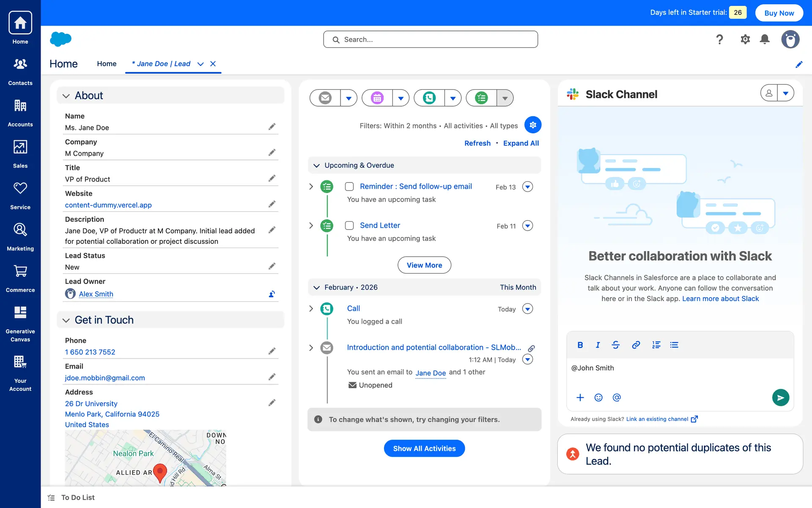Check the Send Letter task checkbox
Viewport: 812px width, 508px height.
[x=349, y=226]
